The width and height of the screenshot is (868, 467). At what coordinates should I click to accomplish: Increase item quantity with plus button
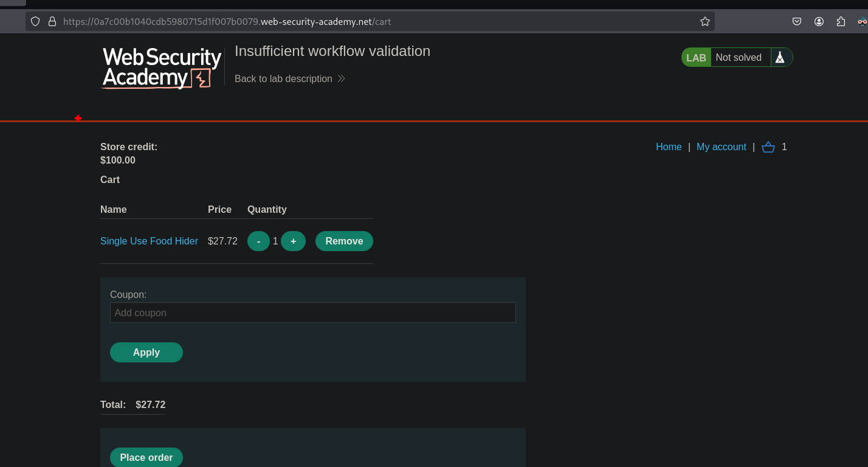point(293,241)
